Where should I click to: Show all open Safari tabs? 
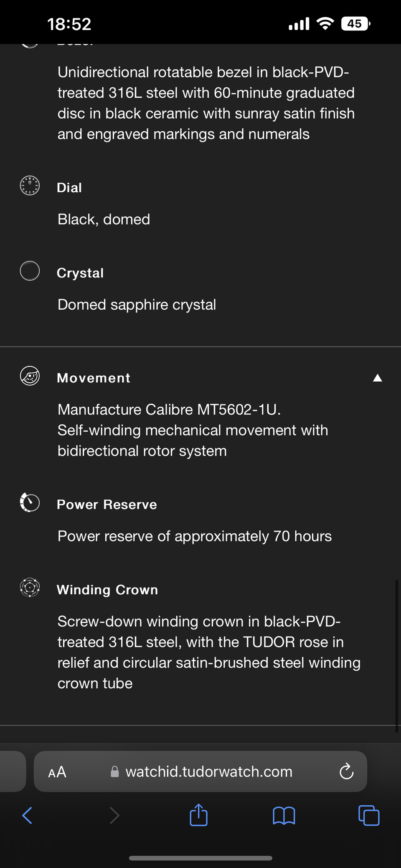369,815
